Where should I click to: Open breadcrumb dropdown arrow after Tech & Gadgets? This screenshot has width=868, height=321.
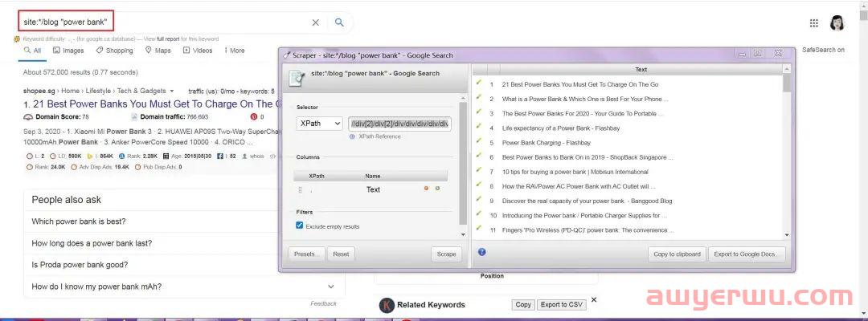click(172, 91)
